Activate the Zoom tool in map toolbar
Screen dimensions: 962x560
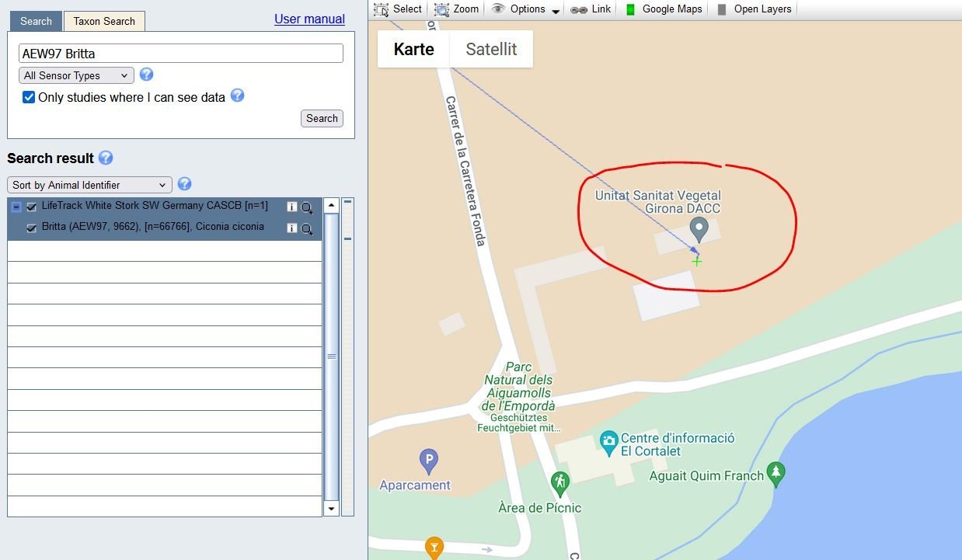(x=457, y=9)
